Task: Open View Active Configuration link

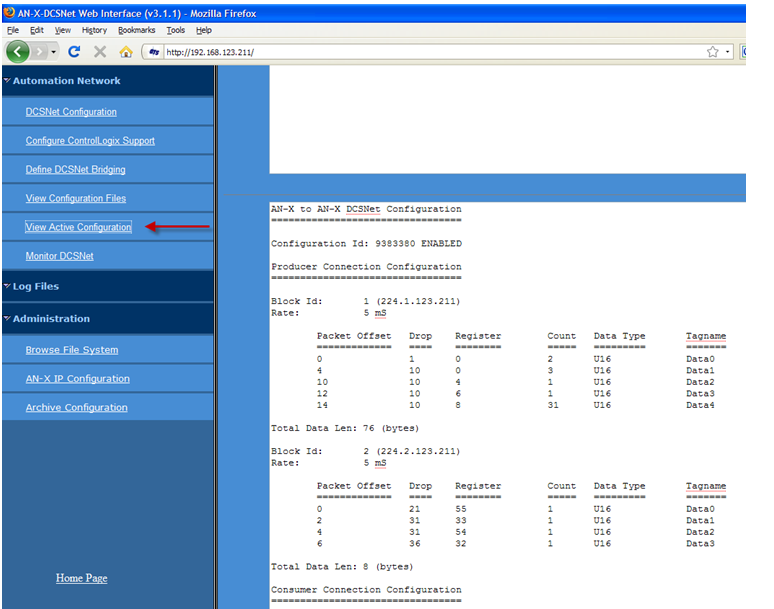Action: (x=78, y=227)
